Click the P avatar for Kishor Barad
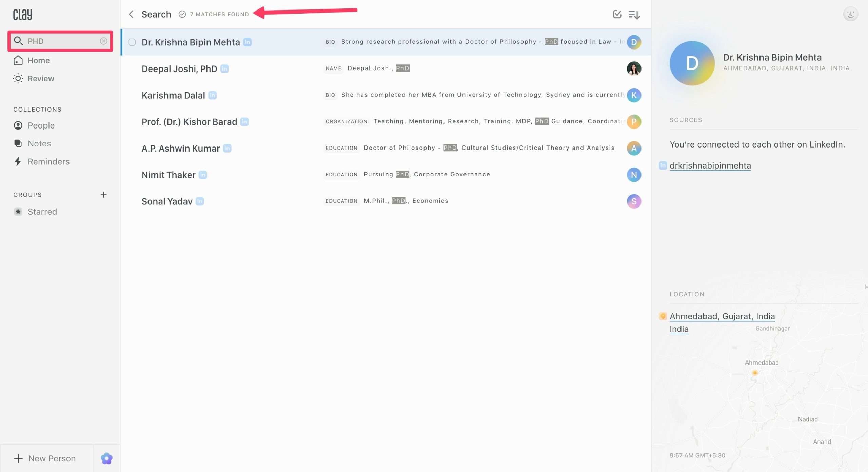The image size is (868, 472). coord(634,122)
